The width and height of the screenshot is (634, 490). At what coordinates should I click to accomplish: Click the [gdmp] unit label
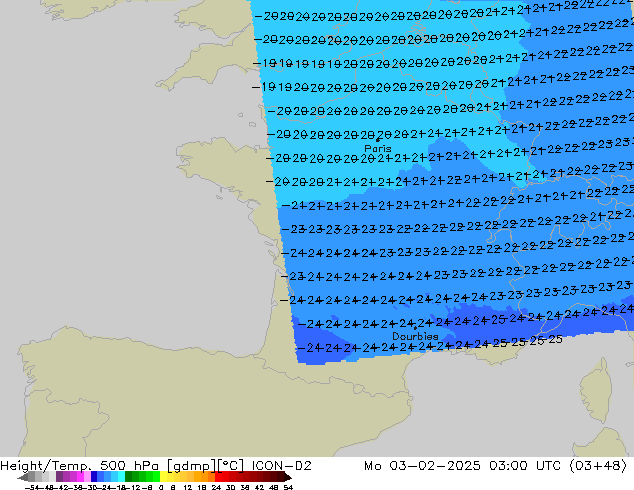coord(191,466)
